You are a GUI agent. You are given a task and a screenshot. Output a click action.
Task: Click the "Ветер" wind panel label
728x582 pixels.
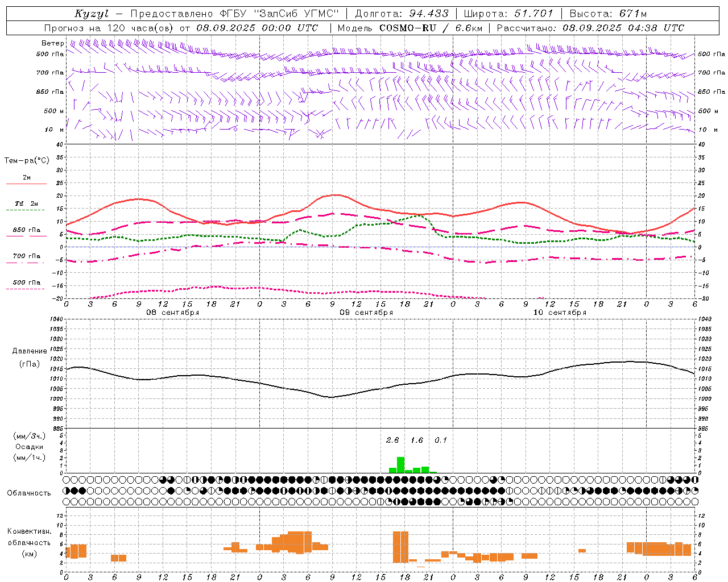pos(53,43)
